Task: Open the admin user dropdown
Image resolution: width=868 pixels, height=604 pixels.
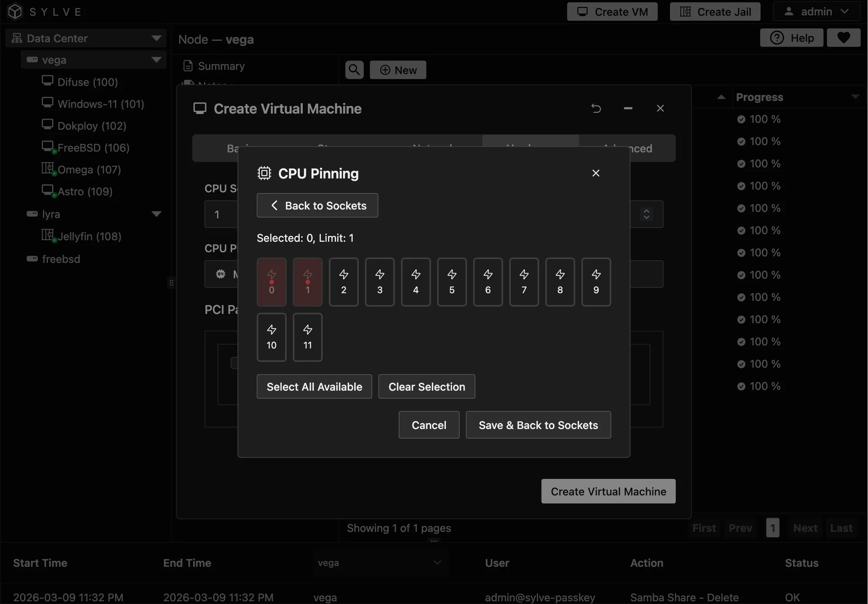Action: click(x=816, y=12)
